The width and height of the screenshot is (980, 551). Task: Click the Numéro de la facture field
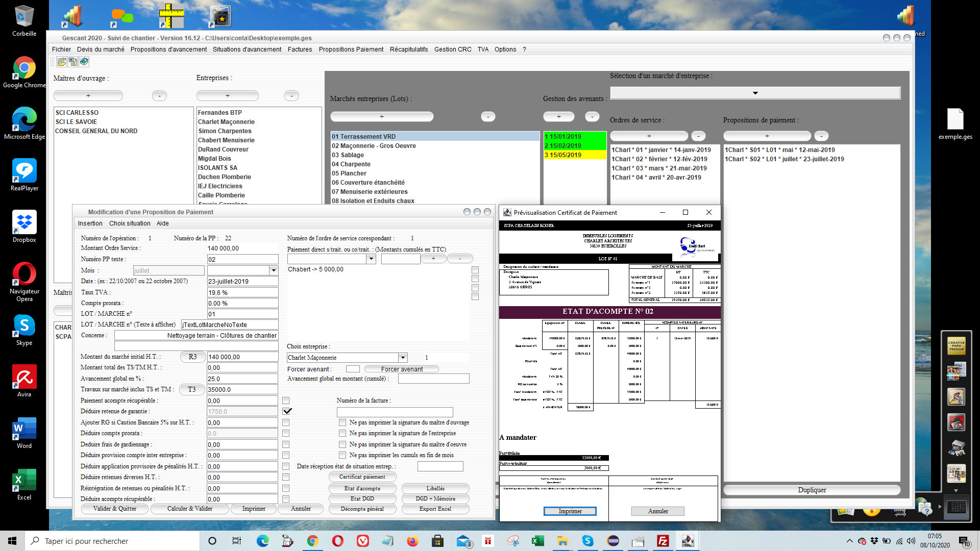(395, 412)
